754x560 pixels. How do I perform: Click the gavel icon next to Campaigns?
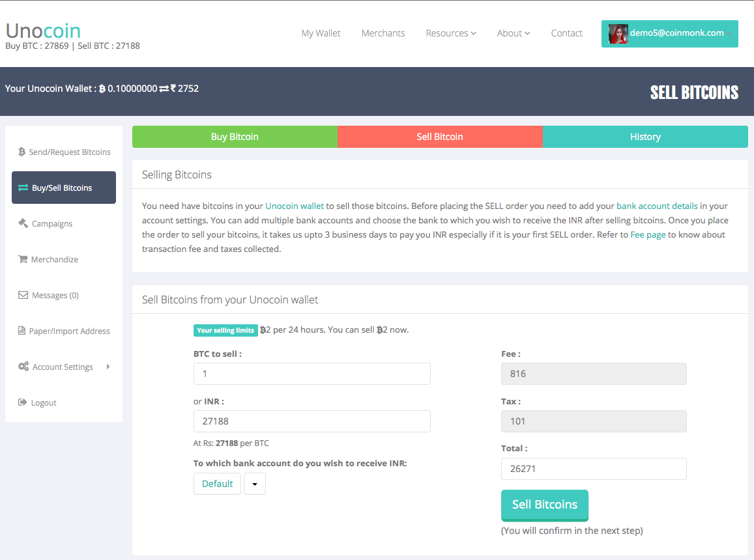[23, 223]
